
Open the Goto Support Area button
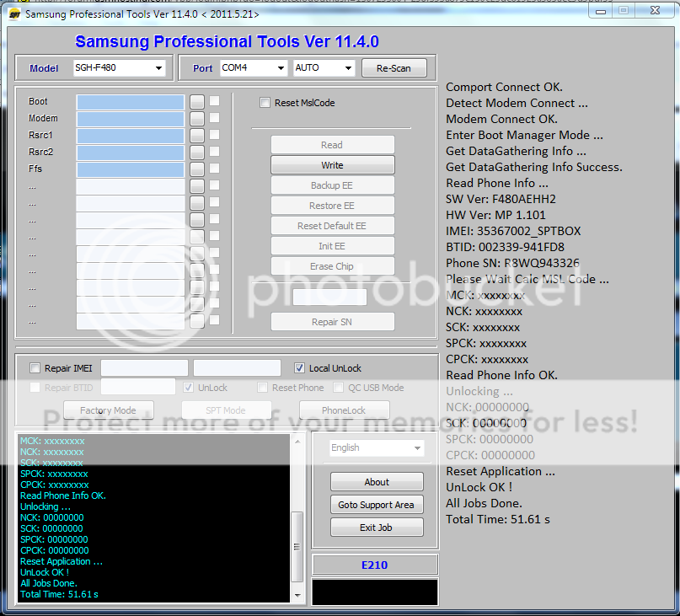coord(377,505)
